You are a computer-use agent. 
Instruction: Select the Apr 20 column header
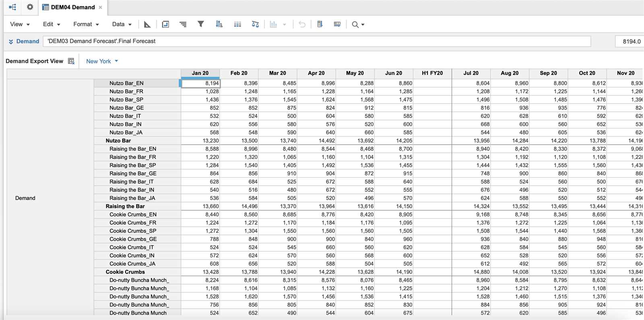coord(316,73)
